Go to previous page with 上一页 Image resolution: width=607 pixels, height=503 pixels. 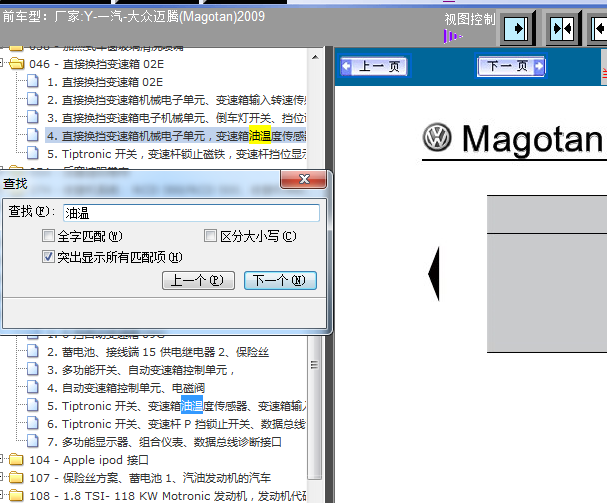pos(375,66)
